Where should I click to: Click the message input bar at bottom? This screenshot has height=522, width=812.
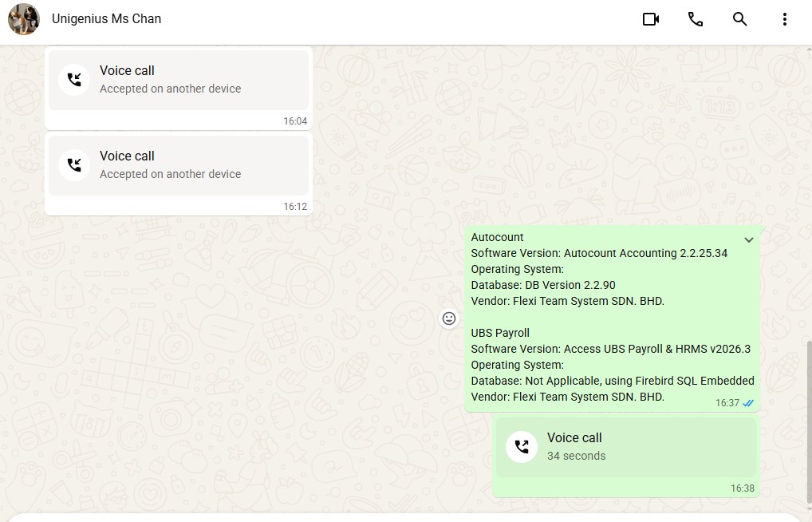tap(406, 518)
